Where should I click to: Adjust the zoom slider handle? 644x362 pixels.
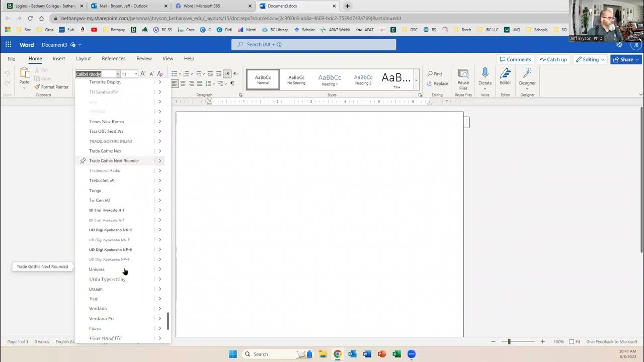pos(509,342)
